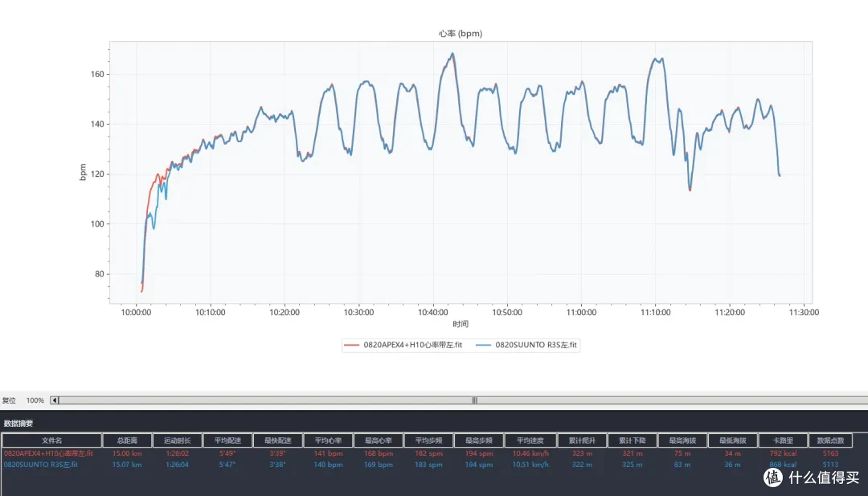Click the 168 bpm max heart rate cell
Image resolution: width=868 pixels, height=496 pixels.
tap(379, 453)
